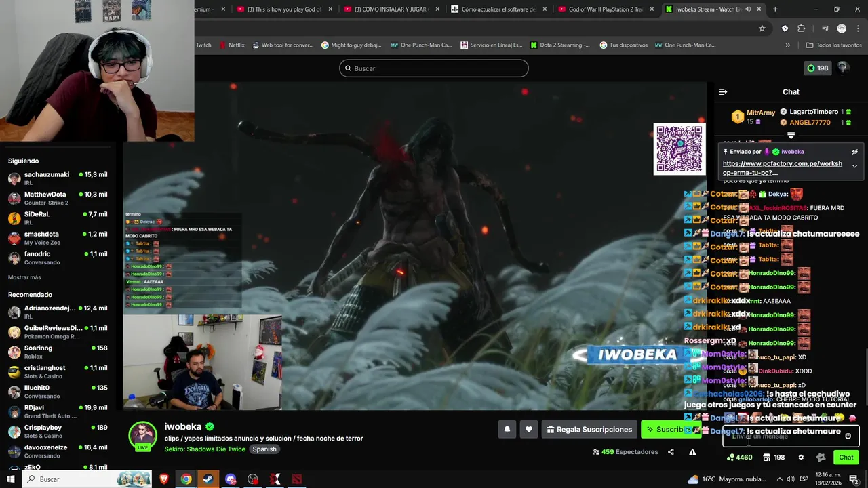Screen dimensions: 868x488
Task: Switch to This is how you play God tab
Action: [x=284, y=9]
